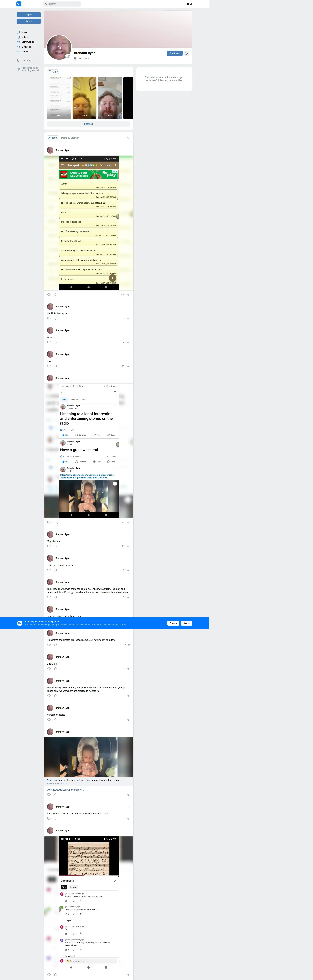Switch to 'Posts by Brandon' tab
Viewport: 313px width, 980px height.
click(70, 138)
